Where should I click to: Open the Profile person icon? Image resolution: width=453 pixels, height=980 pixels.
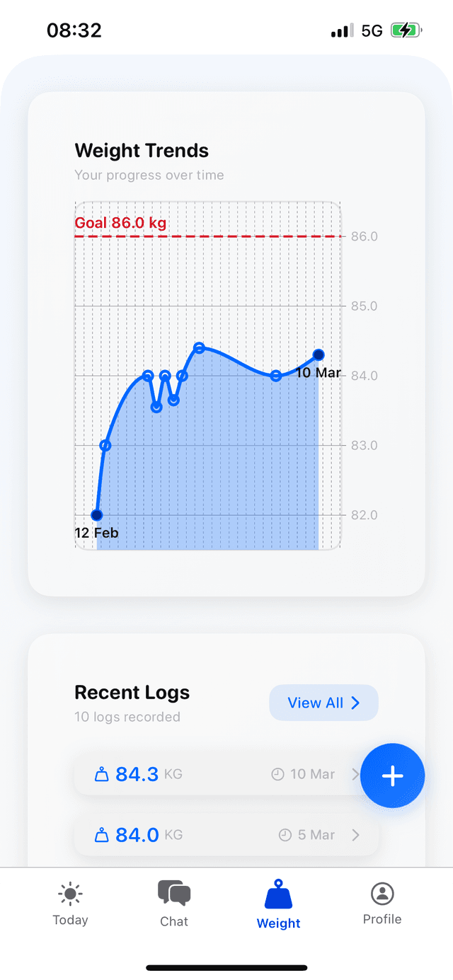(x=382, y=894)
